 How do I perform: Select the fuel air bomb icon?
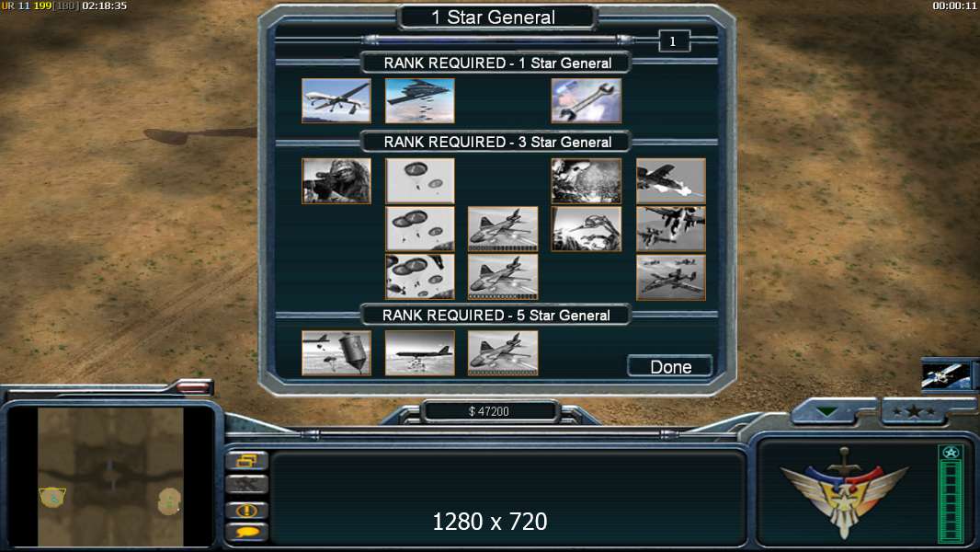click(336, 353)
